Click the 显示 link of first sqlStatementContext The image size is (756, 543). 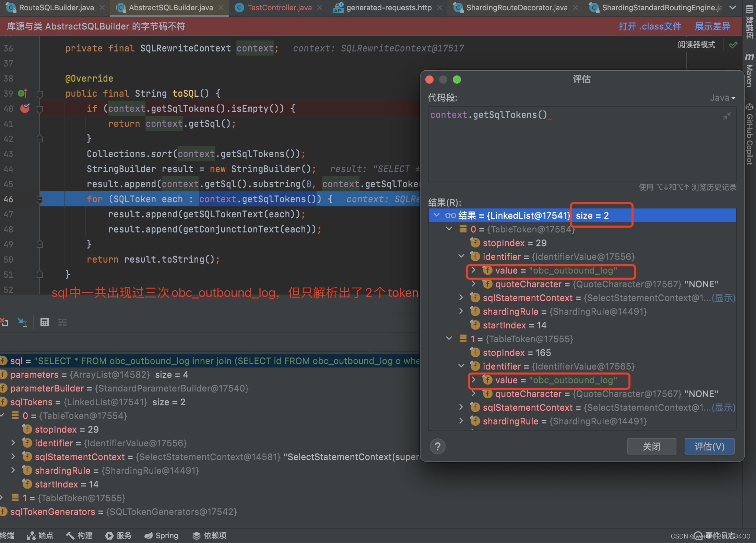(723, 298)
